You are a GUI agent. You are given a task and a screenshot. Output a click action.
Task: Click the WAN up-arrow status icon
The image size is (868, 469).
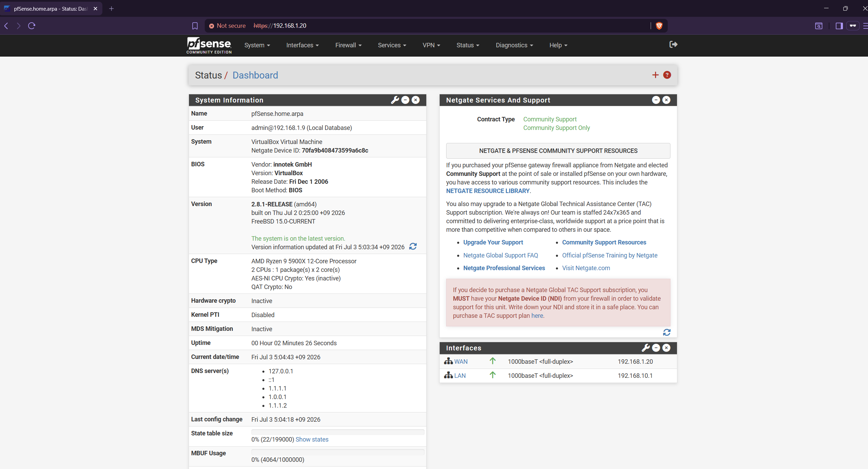click(492, 361)
